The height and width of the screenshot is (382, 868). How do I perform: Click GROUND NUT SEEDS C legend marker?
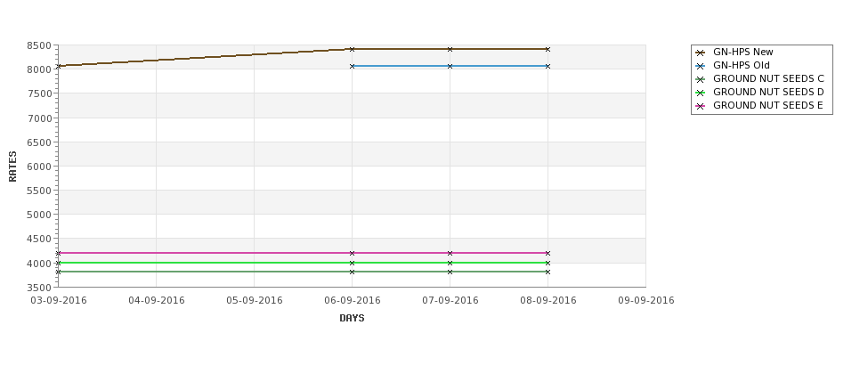click(x=701, y=79)
